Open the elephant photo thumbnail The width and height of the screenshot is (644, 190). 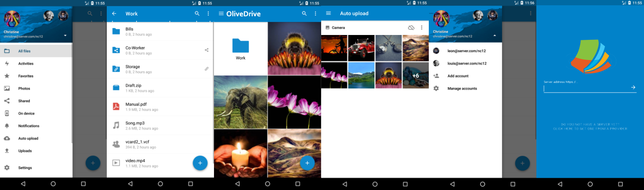pyautogui.click(x=241, y=102)
